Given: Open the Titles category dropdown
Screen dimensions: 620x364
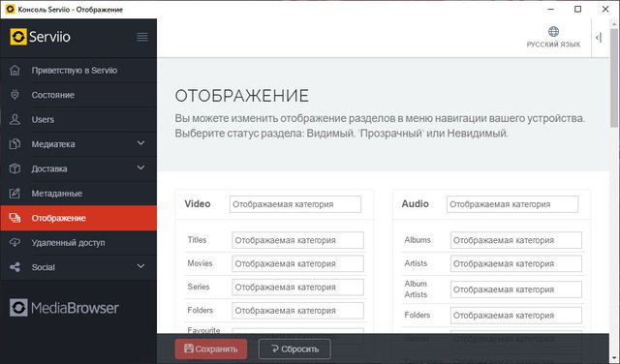Looking at the screenshot, I should click(297, 240).
